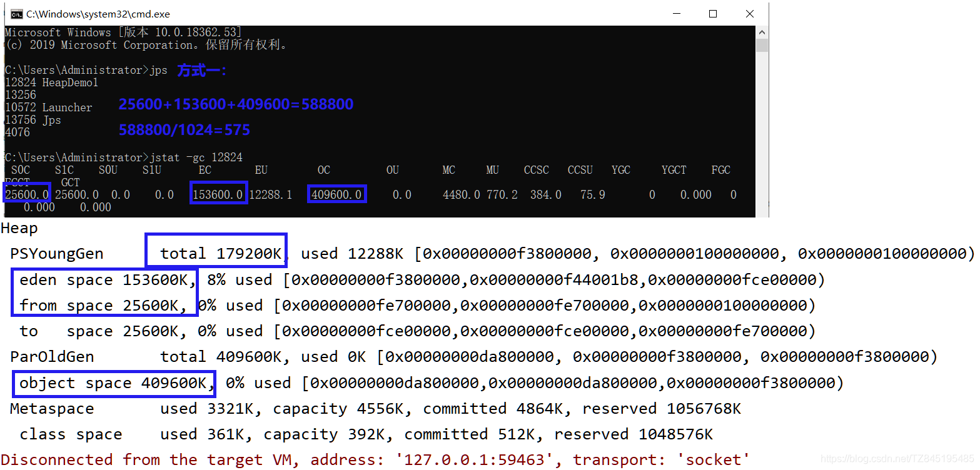Click the CCSC column header
The image size is (980, 470).
coord(537,170)
